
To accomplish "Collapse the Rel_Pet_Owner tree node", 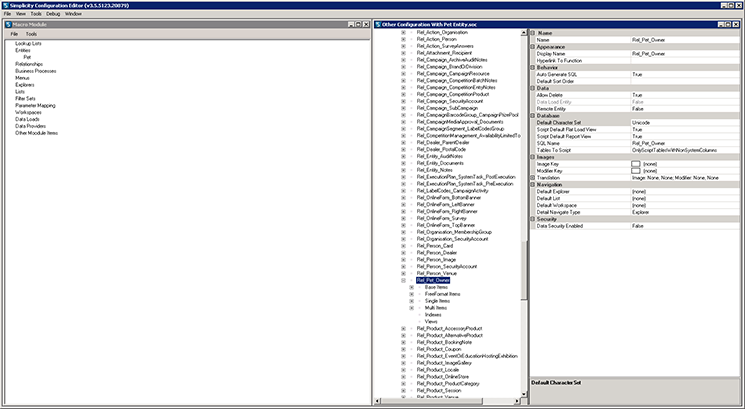I will tap(403, 280).
